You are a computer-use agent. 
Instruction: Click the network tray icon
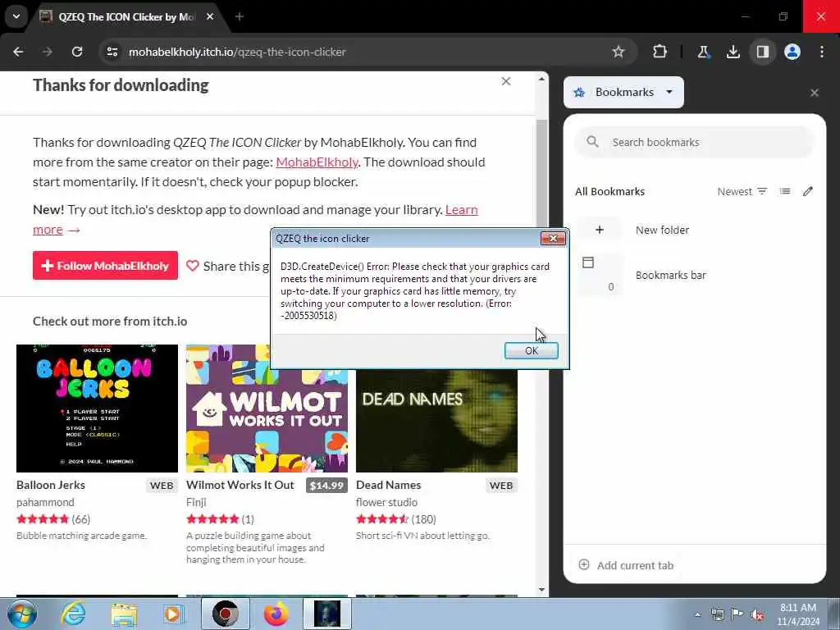pyautogui.click(x=717, y=614)
